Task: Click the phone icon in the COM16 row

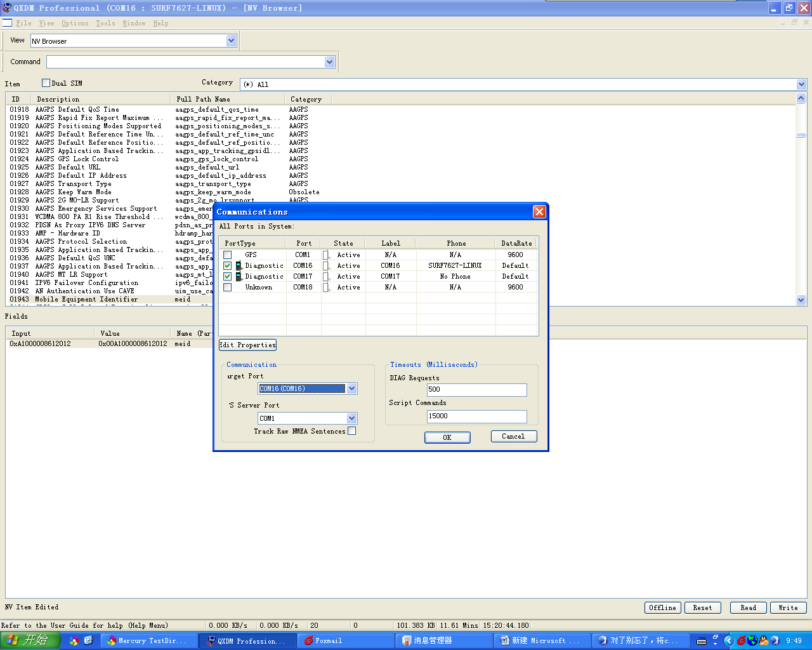Action: [239, 266]
